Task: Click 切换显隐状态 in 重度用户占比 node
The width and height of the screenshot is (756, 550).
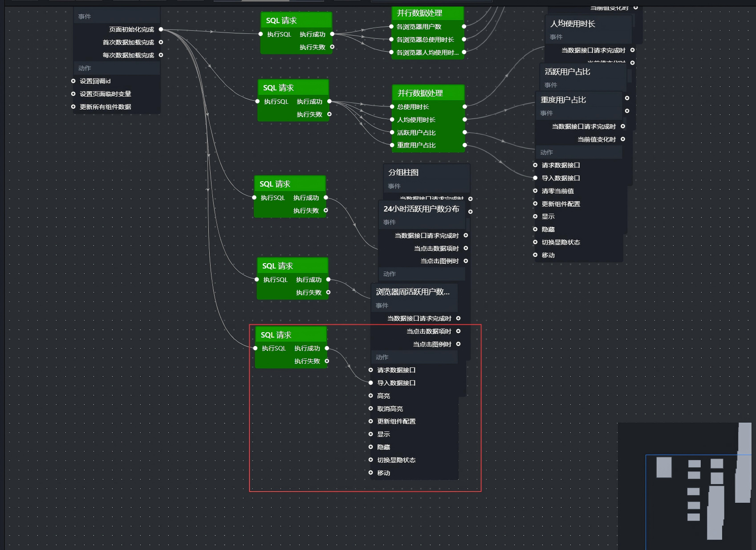Action: 561,242
